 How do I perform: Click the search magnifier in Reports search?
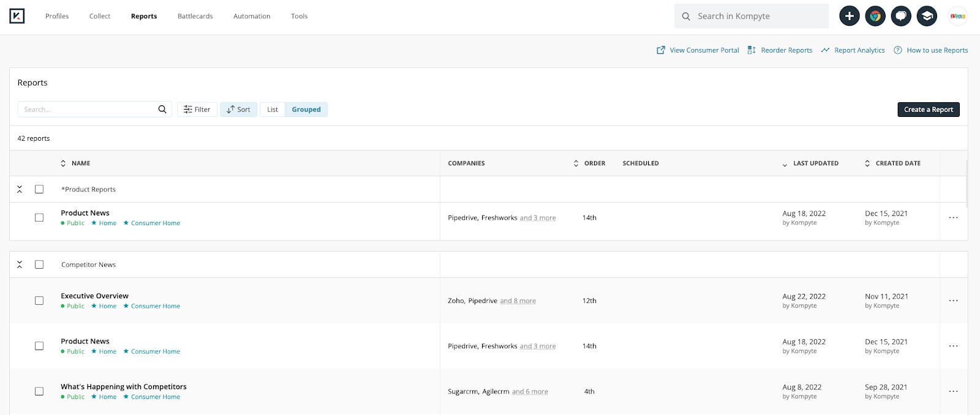162,110
